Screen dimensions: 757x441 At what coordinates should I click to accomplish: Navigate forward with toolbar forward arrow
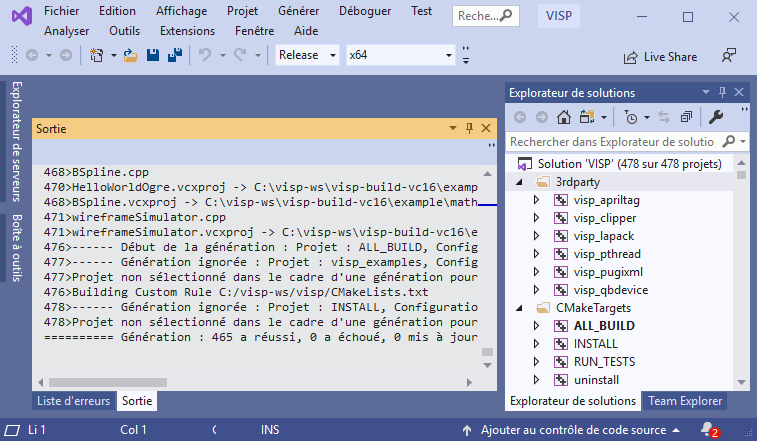66,56
